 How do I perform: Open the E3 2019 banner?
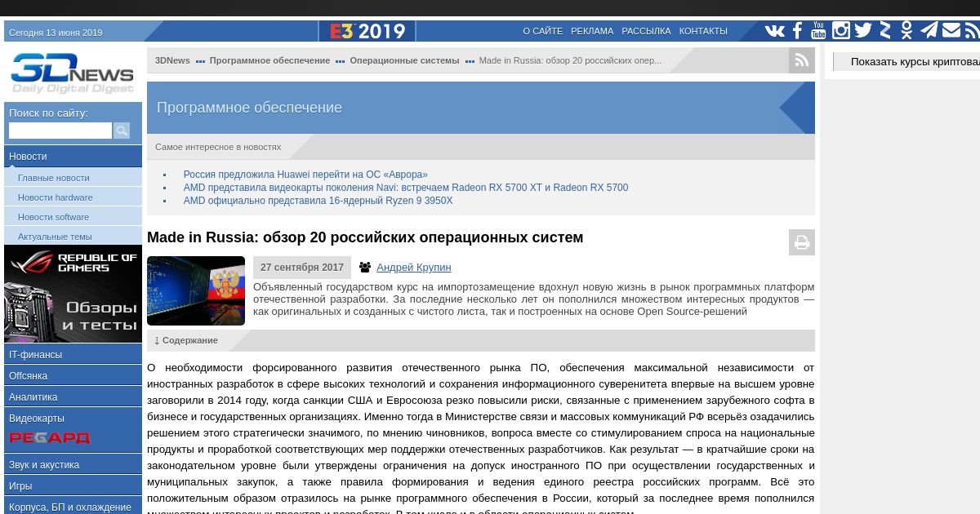pyautogui.click(x=367, y=31)
